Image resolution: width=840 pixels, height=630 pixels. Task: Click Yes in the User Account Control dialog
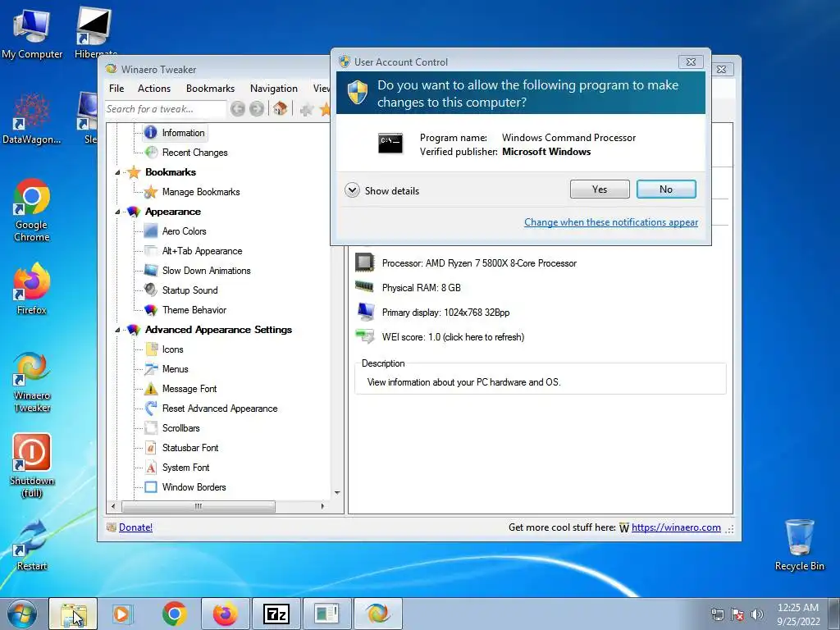pyautogui.click(x=600, y=189)
